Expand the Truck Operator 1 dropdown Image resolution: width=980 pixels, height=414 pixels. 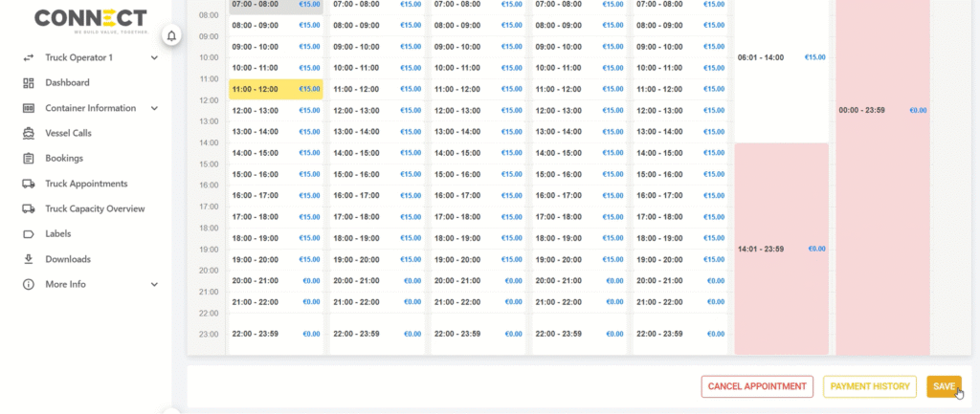[154, 58]
